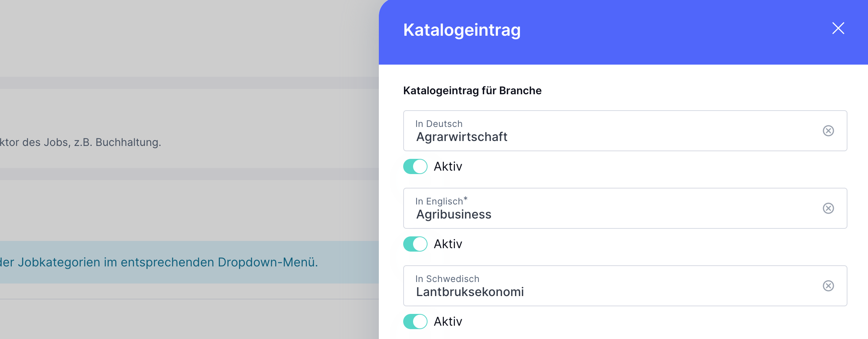
Task: Click Aktiv label beneath the English entry
Action: [x=448, y=244]
